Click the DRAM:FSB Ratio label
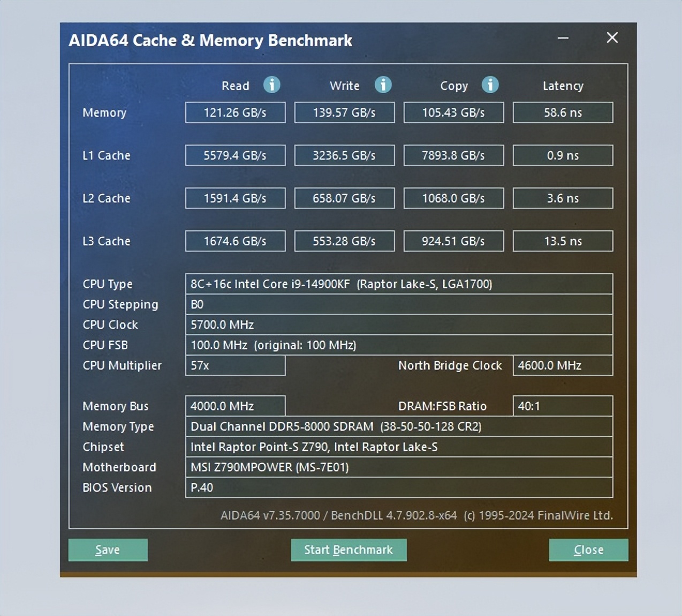Viewport: 682px width, 616px height. coord(443,406)
